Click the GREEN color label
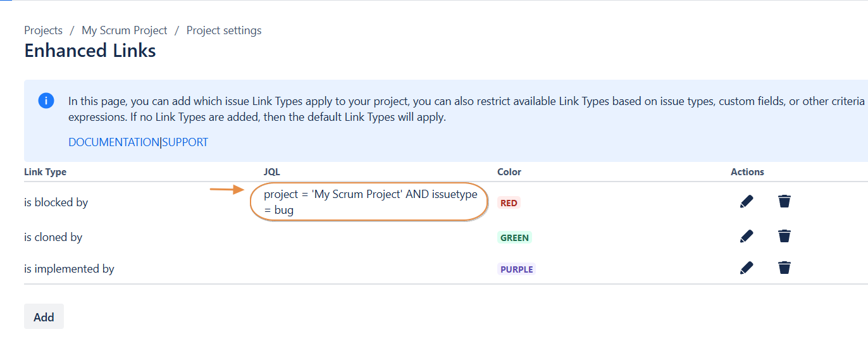 (514, 238)
